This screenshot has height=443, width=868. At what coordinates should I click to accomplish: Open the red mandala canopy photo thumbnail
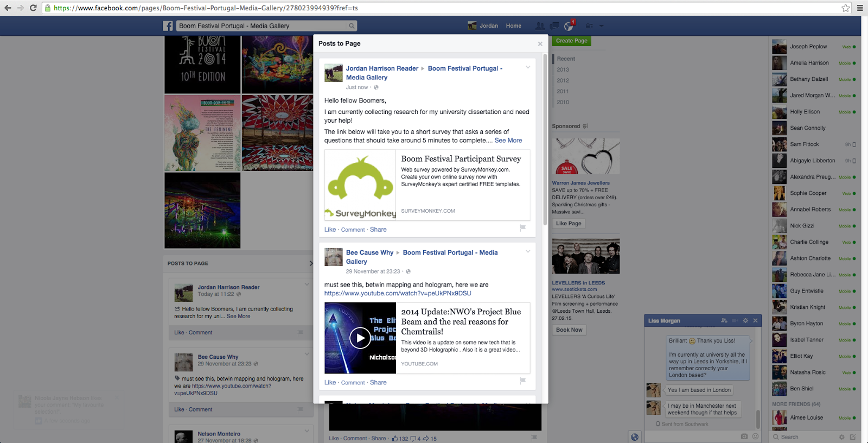pos(277,133)
